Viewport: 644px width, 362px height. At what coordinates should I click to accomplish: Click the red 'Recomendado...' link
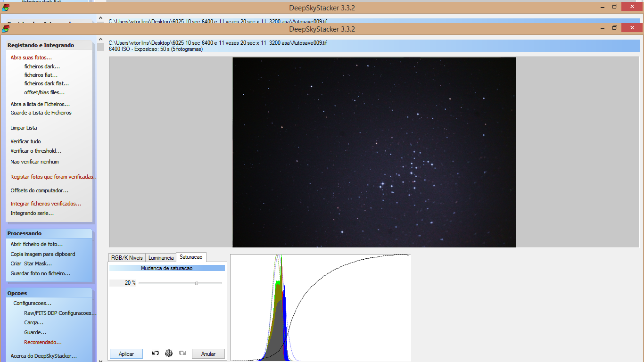(43, 342)
